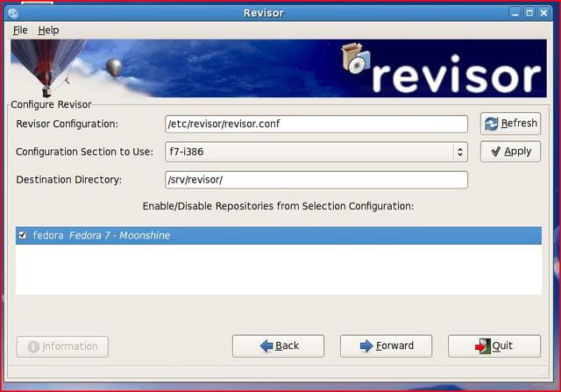
Task: Click the Revisor window title icon
Action: [x=13, y=14]
